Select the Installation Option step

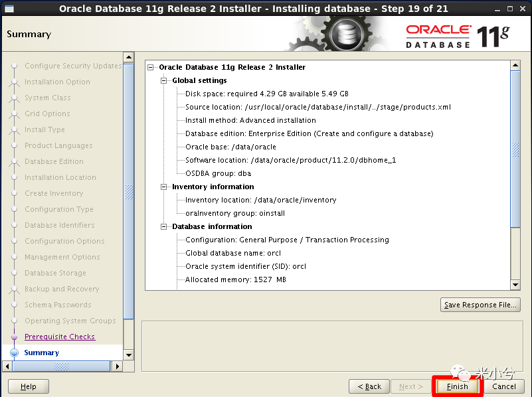click(x=57, y=82)
